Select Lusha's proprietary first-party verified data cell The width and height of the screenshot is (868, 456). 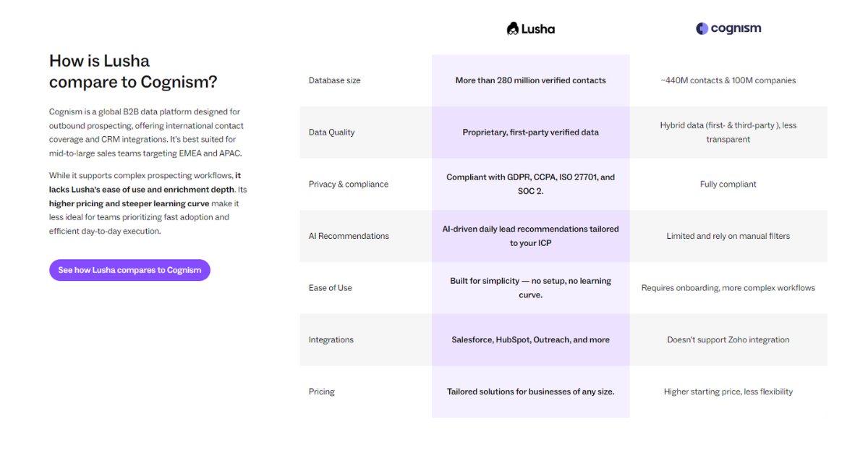click(x=531, y=132)
